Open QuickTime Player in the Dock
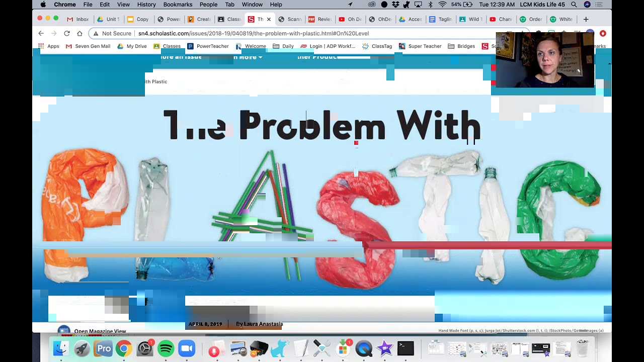The image size is (644, 362). 364,348
